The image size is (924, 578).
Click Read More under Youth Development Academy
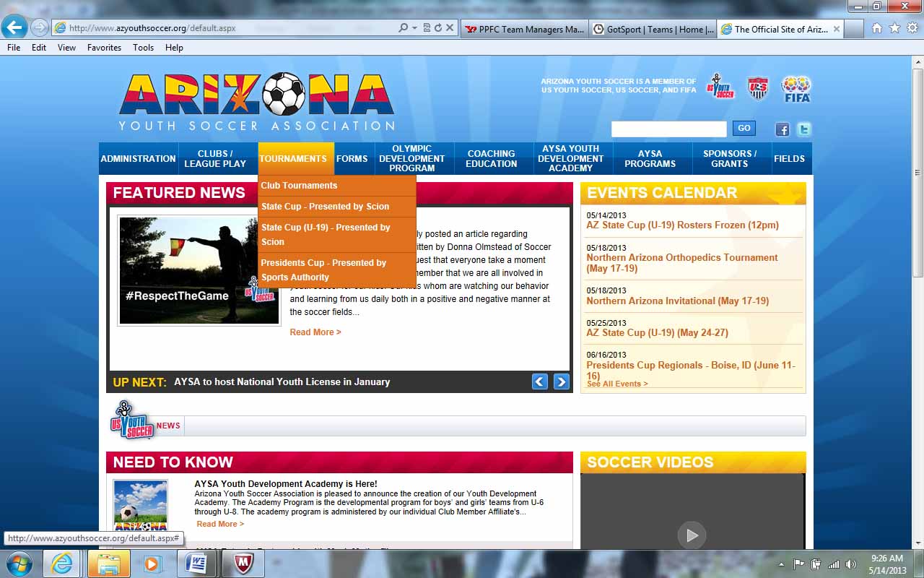tap(220, 524)
